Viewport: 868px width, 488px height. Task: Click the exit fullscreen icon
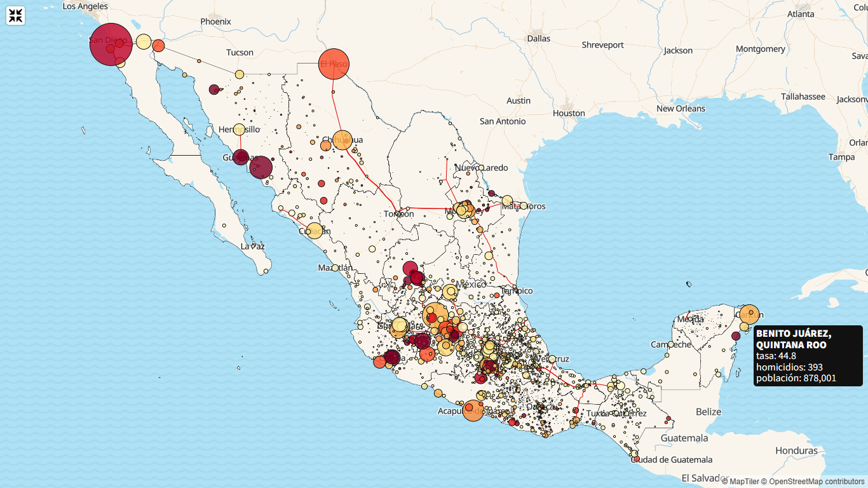point(16,16)
